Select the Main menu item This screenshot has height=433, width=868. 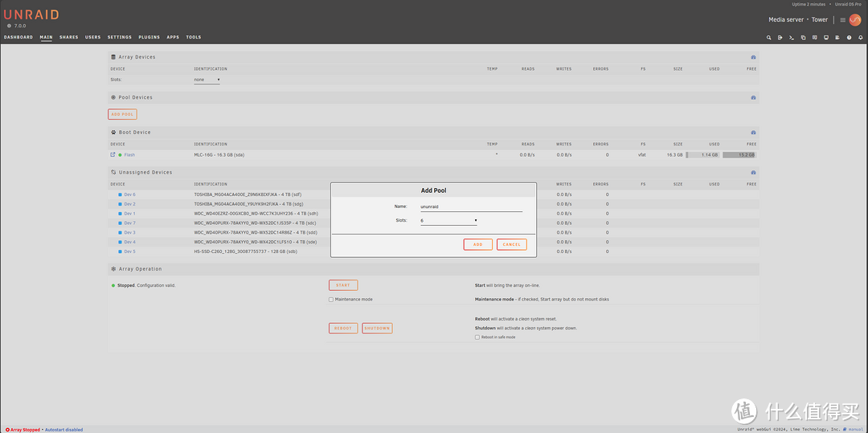pos(46,38)
